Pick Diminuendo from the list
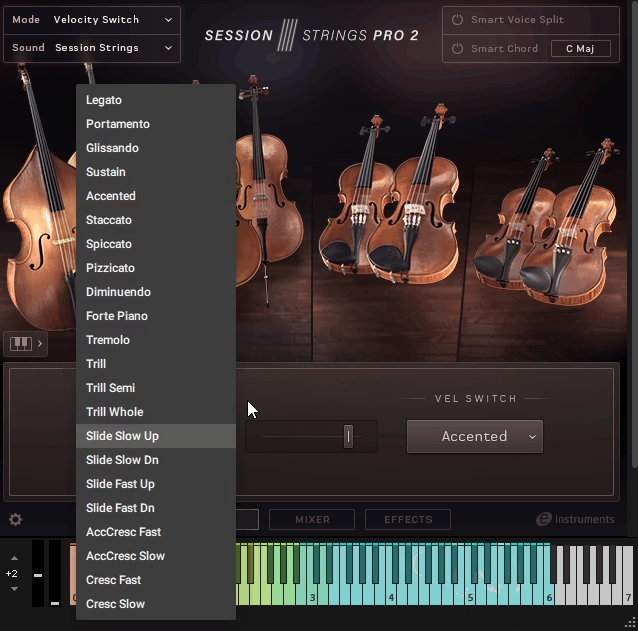 [156, 292]
